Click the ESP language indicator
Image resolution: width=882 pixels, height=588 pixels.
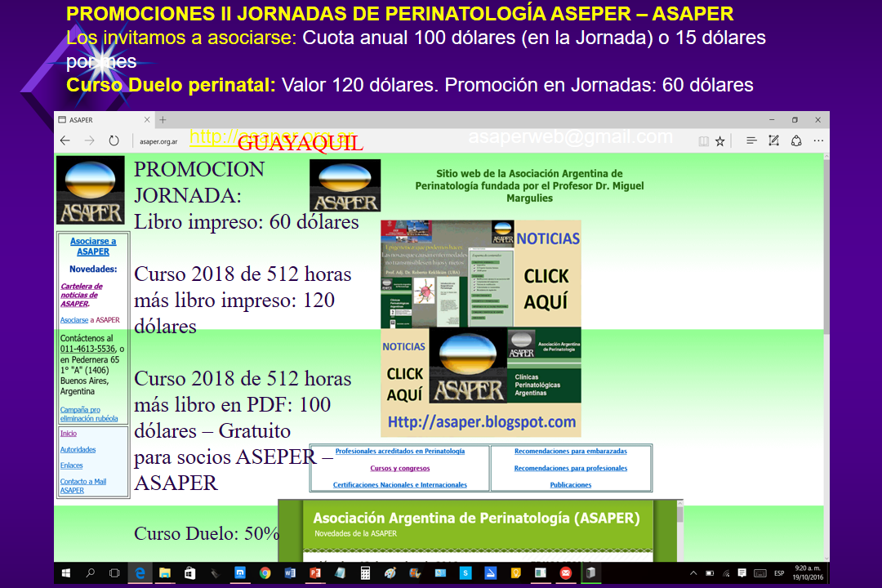tap(779, 573)
